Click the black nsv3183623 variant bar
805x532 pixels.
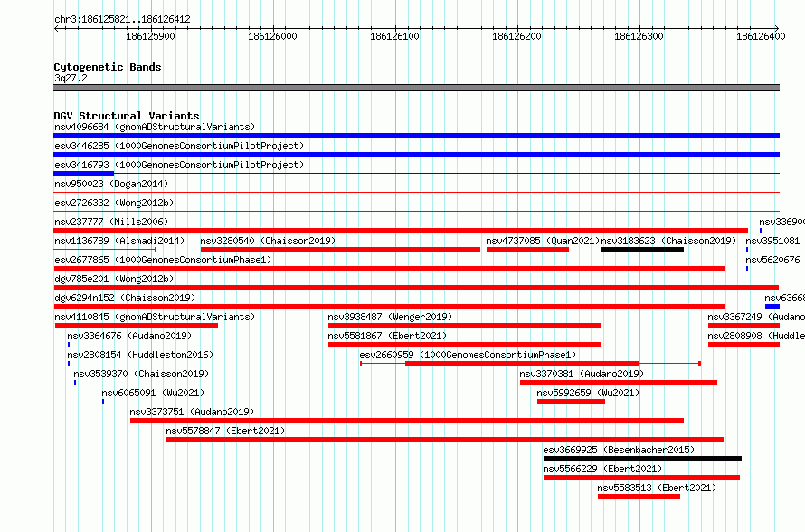[x=642, y=250]
